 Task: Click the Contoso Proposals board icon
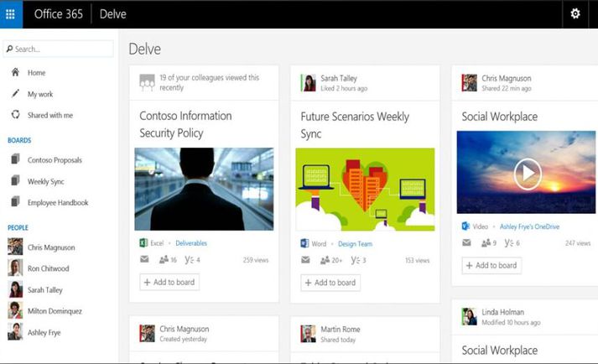[15, 159]
